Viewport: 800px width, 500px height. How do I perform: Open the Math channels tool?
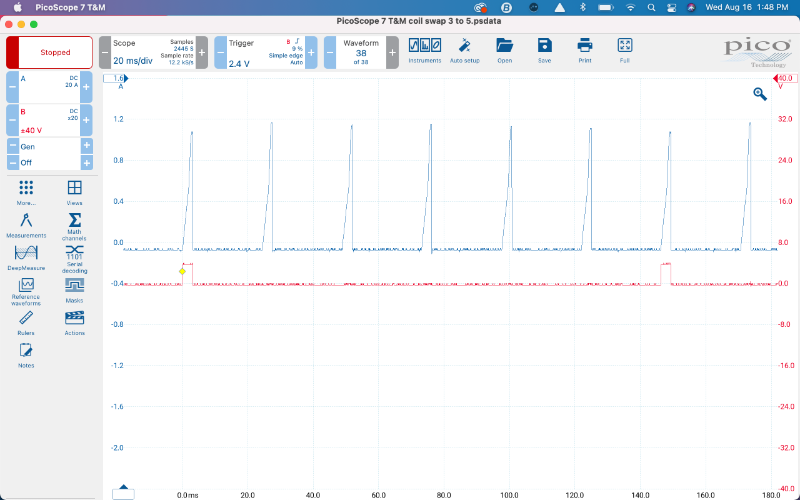tap(74, 225)
